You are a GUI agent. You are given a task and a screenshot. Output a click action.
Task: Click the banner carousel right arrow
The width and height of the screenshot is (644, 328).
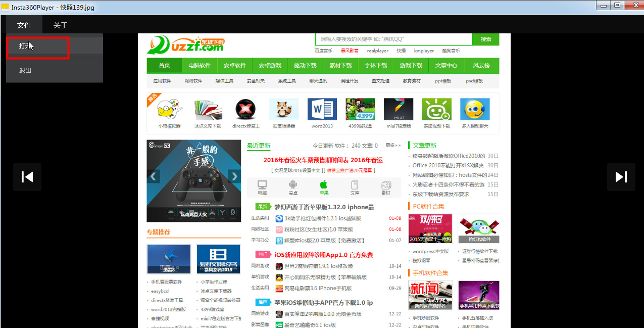click(234, 176)
